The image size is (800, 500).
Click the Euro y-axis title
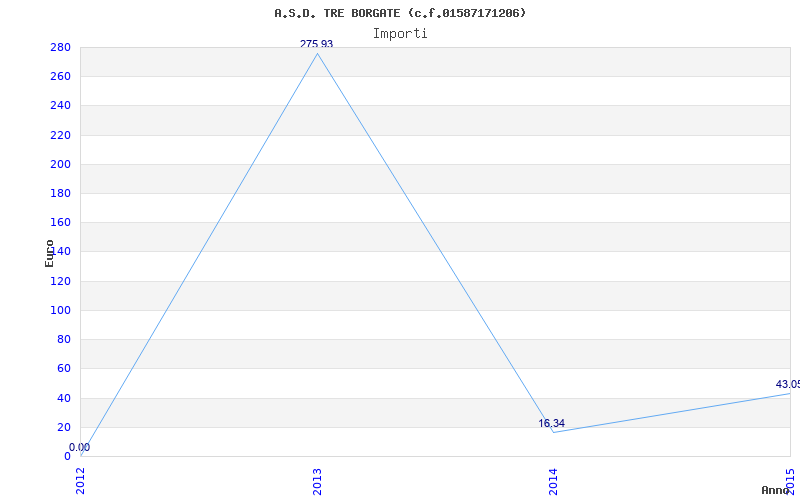coord(49,253)
